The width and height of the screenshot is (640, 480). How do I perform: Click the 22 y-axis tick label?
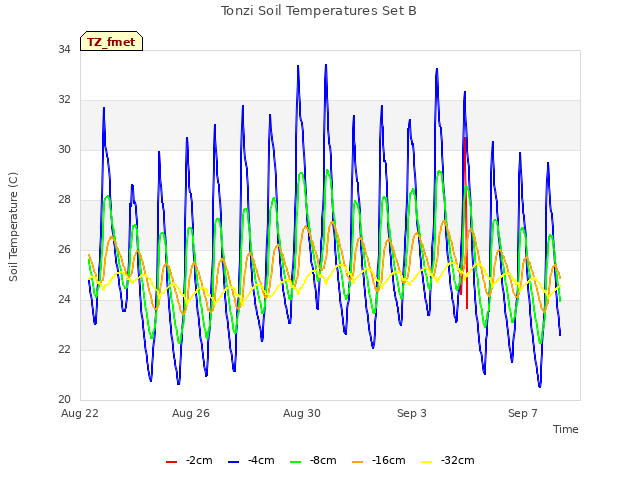[x=64, y=349]
